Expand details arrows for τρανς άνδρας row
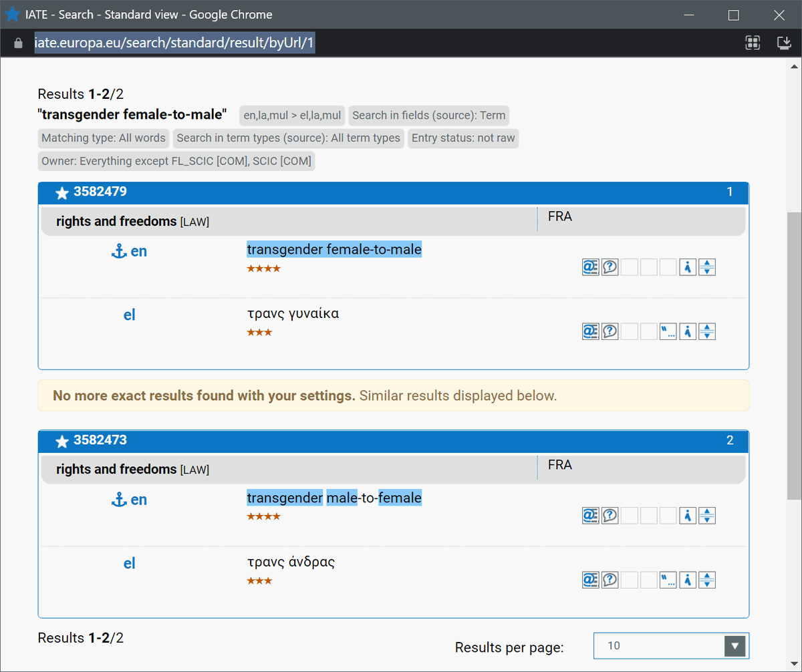Viewport: 802px width, 672px height. [x=707, y=579]
